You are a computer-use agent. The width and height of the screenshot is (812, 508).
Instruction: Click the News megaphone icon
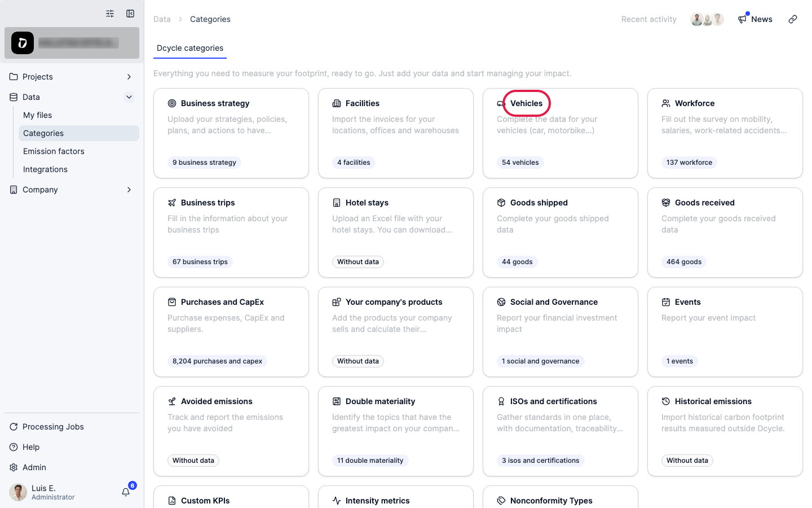[742, 19]
